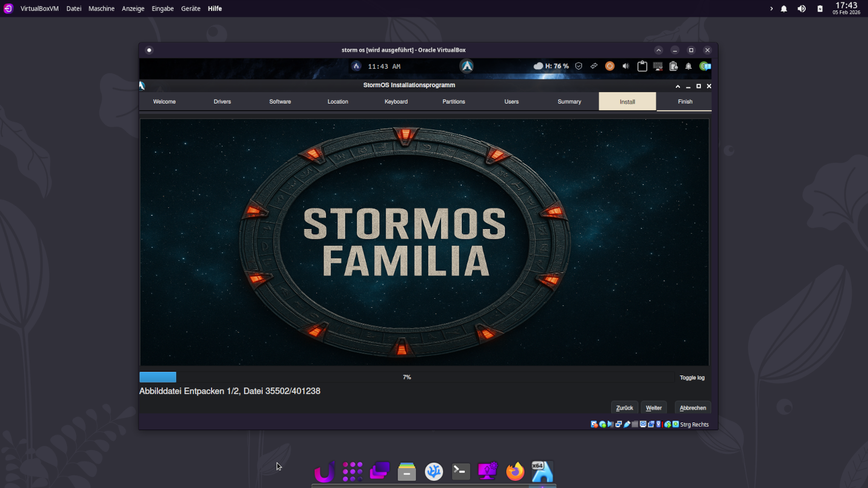Expand hidden system tray items chevron
Image resolution: width=868 pixels, height=488 pixels.
pyautogui.click(x=771, y=9)
